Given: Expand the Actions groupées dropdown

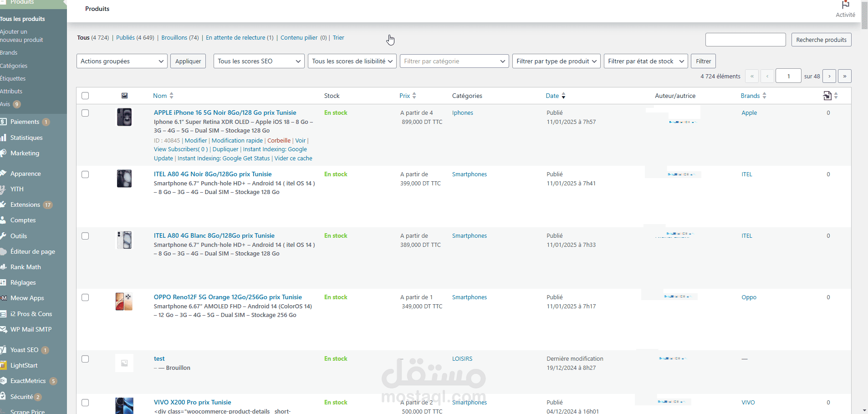Looking at the screenshot, I should click(122, 61).
